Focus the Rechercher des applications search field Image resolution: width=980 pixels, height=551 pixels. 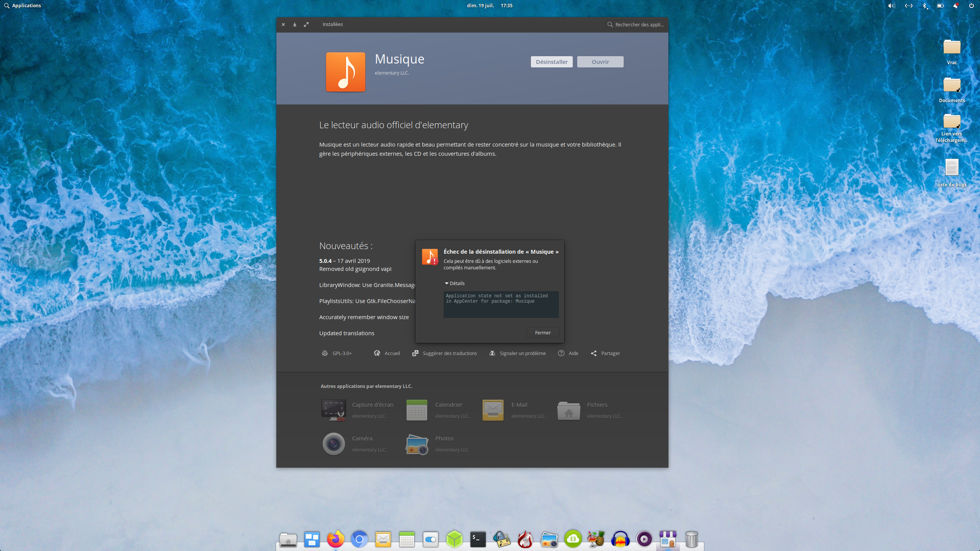click(635, 24)
